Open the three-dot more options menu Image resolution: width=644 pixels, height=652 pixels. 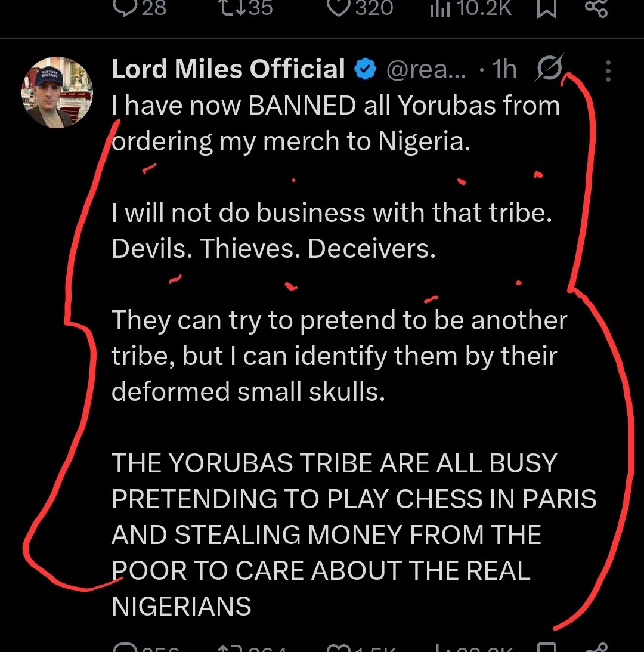tap(608, 71)
